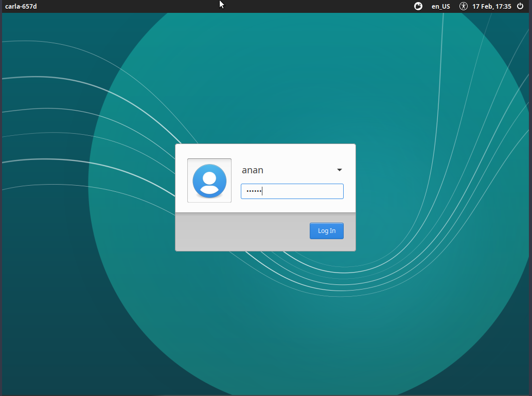Expand the user selection dropdown arrow
Screen dimensions: 532x396
click(339, 170)
